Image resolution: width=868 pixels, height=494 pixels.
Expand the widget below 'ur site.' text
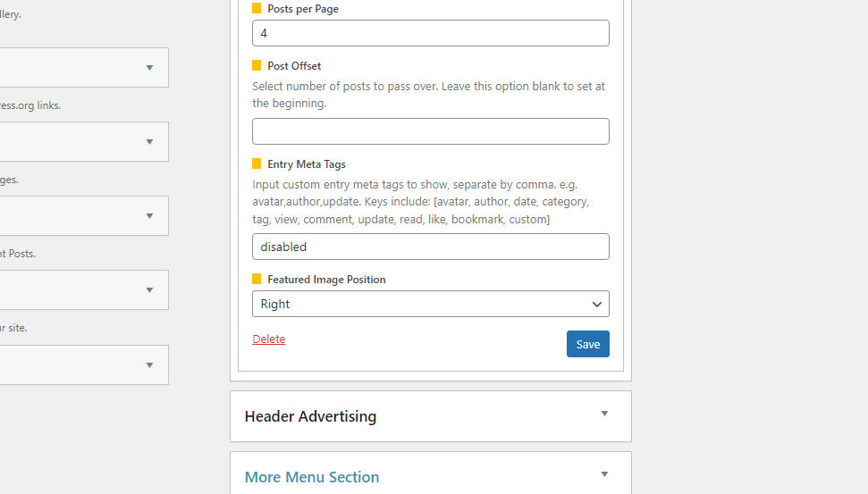pos(149,365)
